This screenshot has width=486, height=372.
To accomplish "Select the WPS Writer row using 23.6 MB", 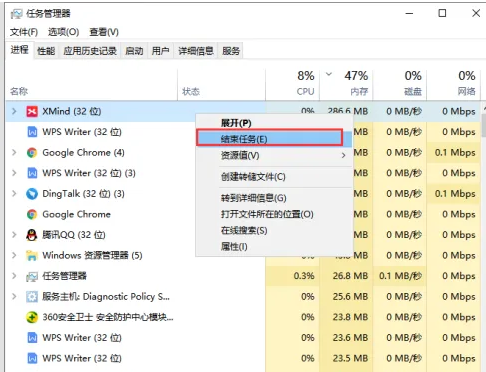I will tap(243, 338).
